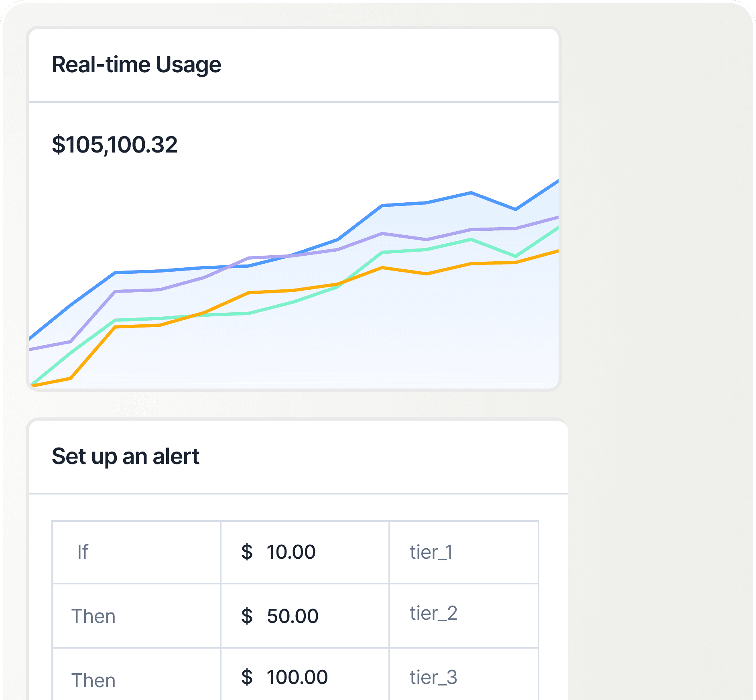The height and width of the screenshot is (700, 756).
Task: Click the $100.00 amount field
Action: tap(297, 678)
